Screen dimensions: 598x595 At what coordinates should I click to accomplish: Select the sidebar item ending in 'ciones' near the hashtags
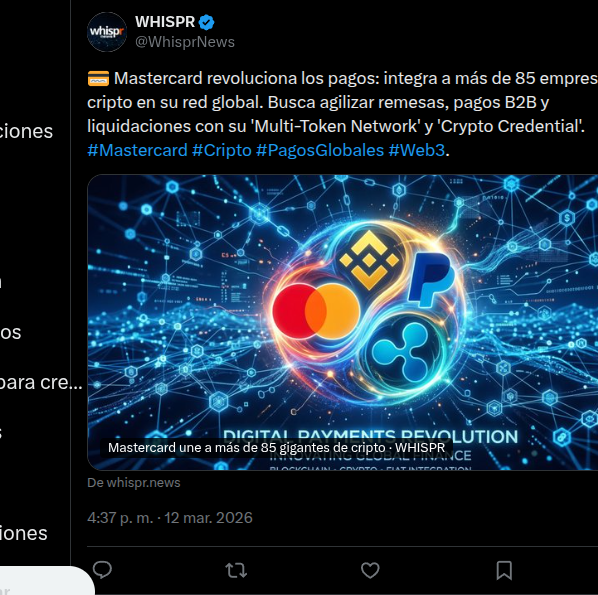(x=26, y=131)
